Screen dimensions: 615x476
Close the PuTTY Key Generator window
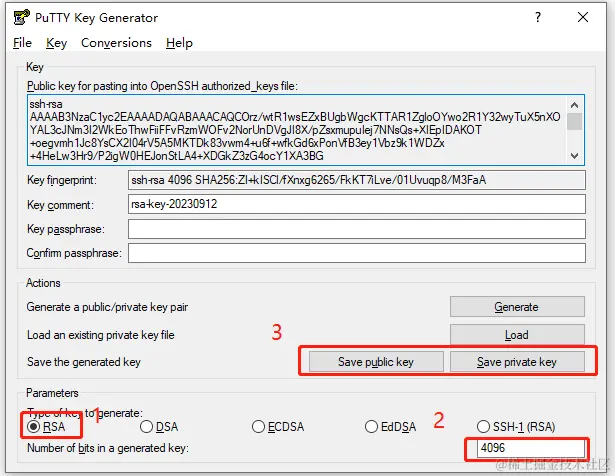pos(583,17)
